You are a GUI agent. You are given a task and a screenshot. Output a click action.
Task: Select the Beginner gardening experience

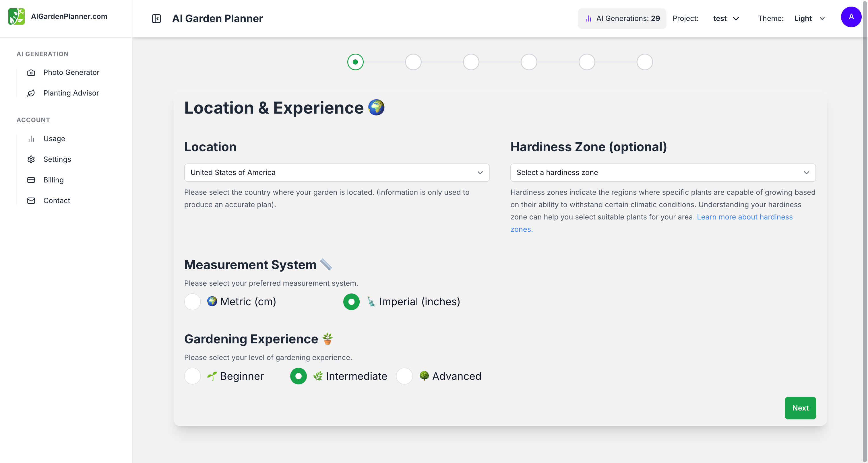tap(192, 376)
